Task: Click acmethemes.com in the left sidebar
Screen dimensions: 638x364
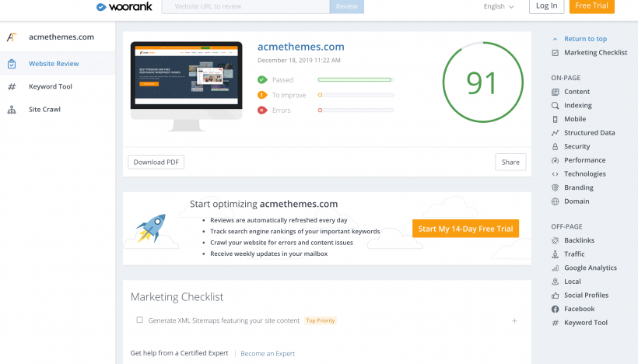Action: (61, 37)
